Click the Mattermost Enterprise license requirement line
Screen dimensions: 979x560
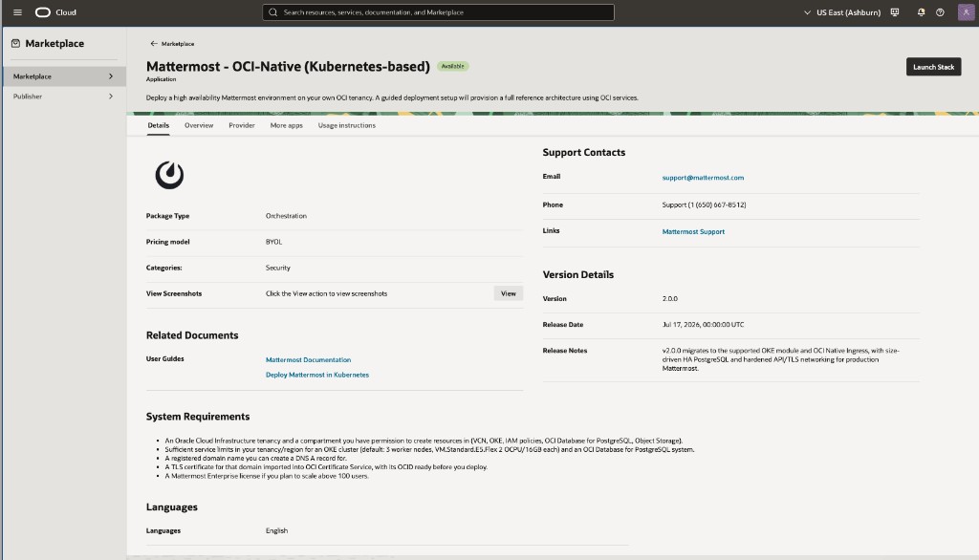267,476
